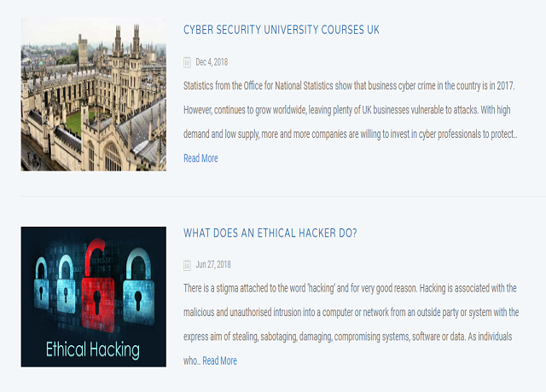Open the Ethical Hacking padlocks thumbnail

(x=94, y=297)
